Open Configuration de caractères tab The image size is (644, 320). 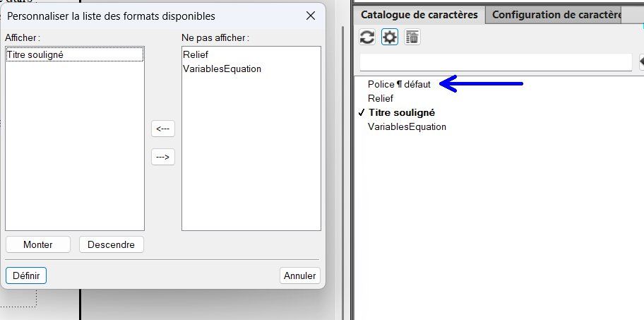pyautogui.click(x=556, y=15)
